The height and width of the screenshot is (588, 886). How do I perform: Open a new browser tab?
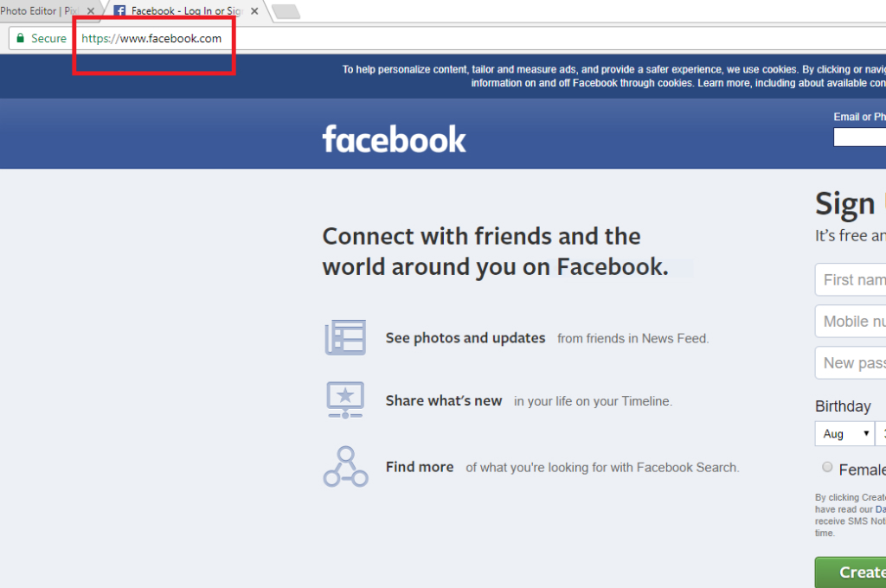point(286,11)
